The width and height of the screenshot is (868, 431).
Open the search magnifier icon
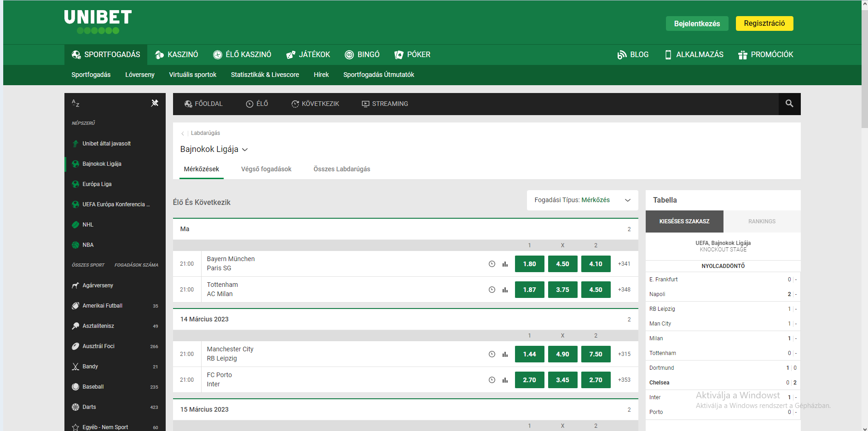coord(789,104)
